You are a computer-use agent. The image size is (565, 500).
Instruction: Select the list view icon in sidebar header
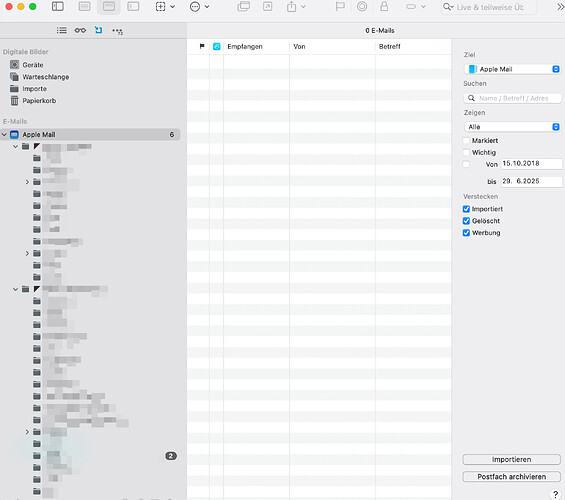pyautogui.click(x=62, y=30)
